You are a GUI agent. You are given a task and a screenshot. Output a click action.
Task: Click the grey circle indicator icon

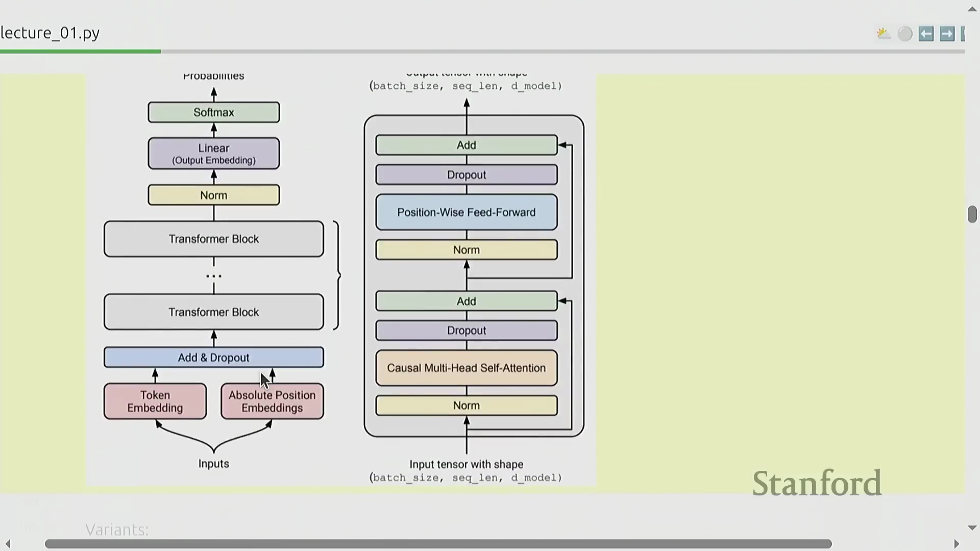point(905,34)
